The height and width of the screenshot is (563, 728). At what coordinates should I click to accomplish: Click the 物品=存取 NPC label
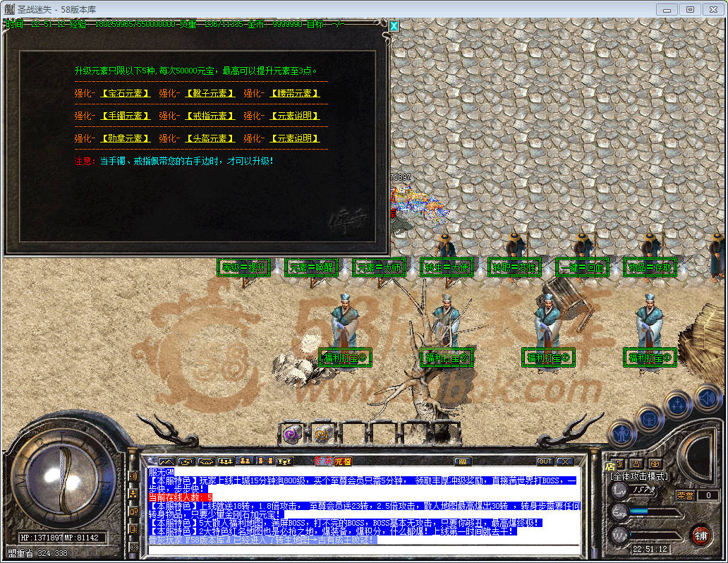pyautogui.click(x=650, y=267)
